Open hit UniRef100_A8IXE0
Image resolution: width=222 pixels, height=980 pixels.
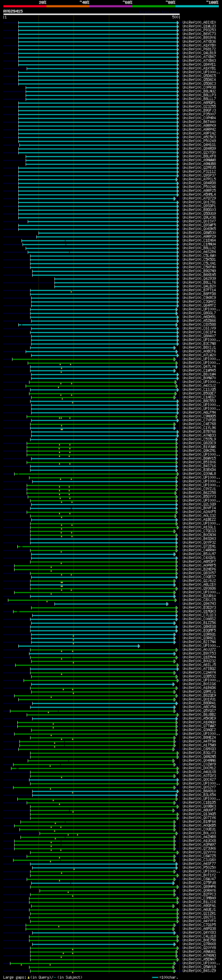point(199,23)
